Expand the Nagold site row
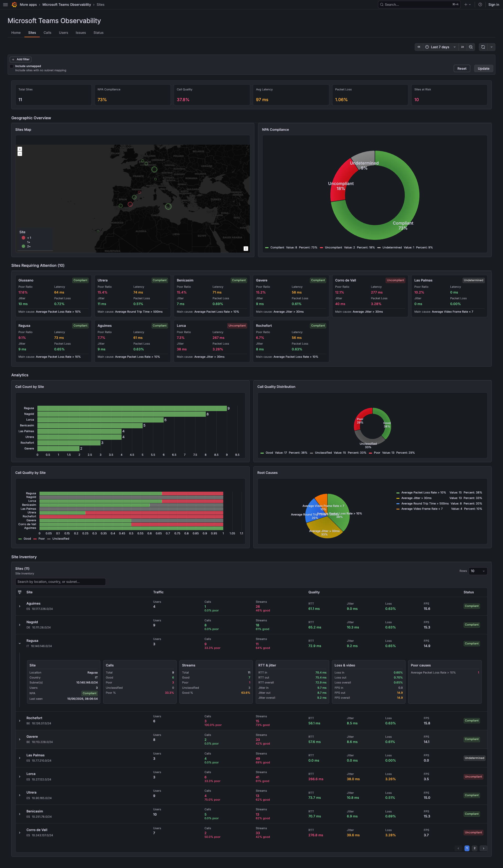The width and height of the screenshot is (503, 868). point(20,625)
